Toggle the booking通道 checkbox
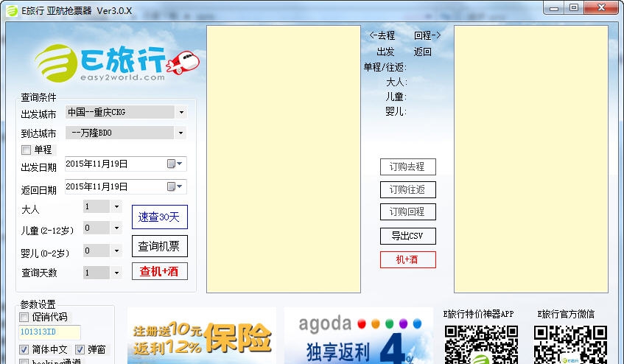 point(24,362)
